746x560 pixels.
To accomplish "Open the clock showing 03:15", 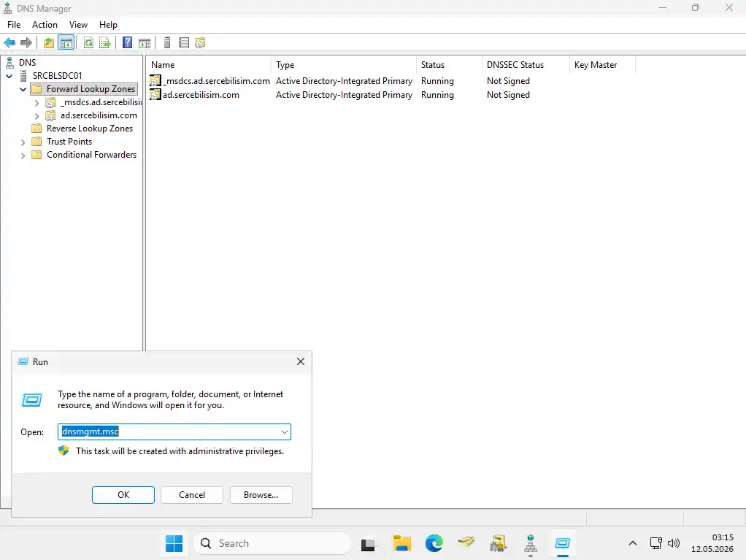I will [712, 543].
